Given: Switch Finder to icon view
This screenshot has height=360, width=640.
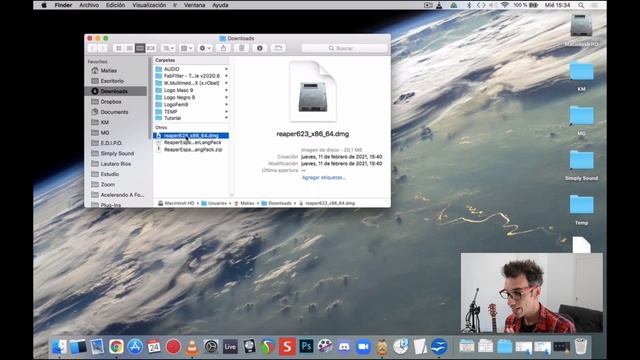Looking at the screenshot, I should (119, 48).
